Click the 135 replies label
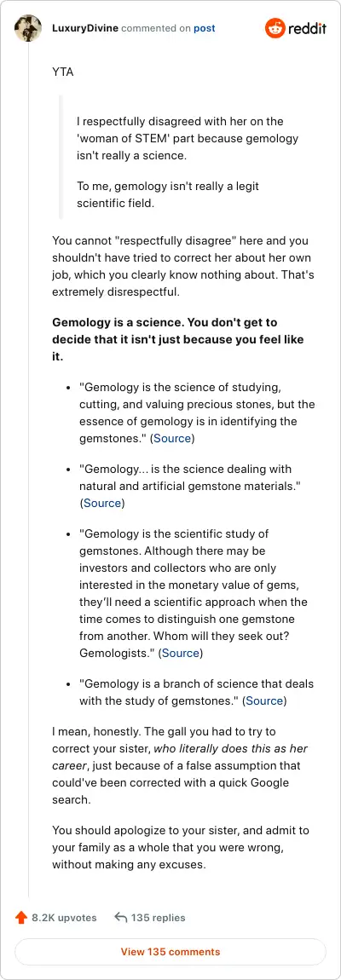This screenshot has width=341, height=980. (x=158, y=918)
